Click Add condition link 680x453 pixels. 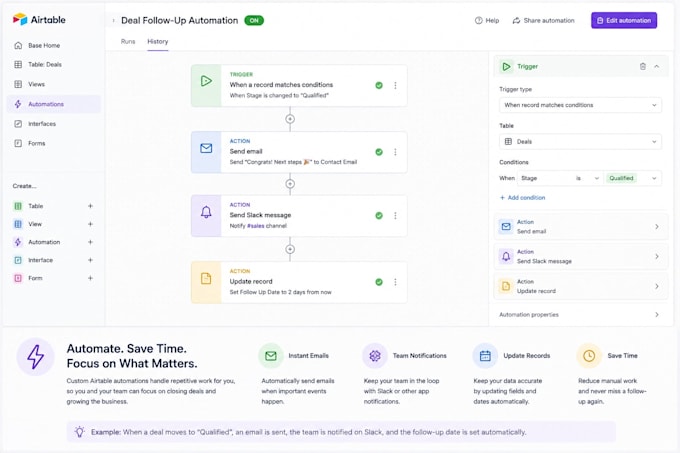point(523,198)
